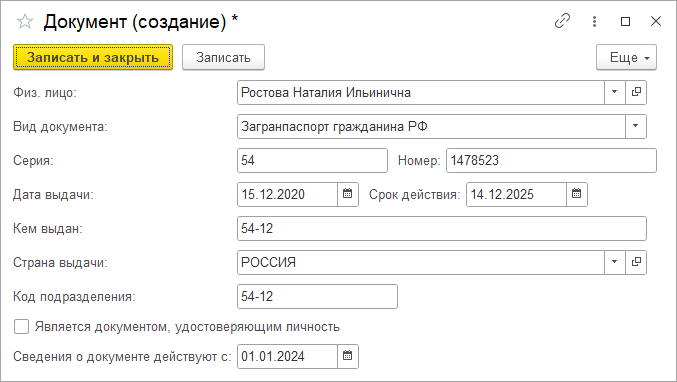The width and height of the screenshot is (677, 382).
Task: Focus the Серия input field
Action: click(312, 161)
